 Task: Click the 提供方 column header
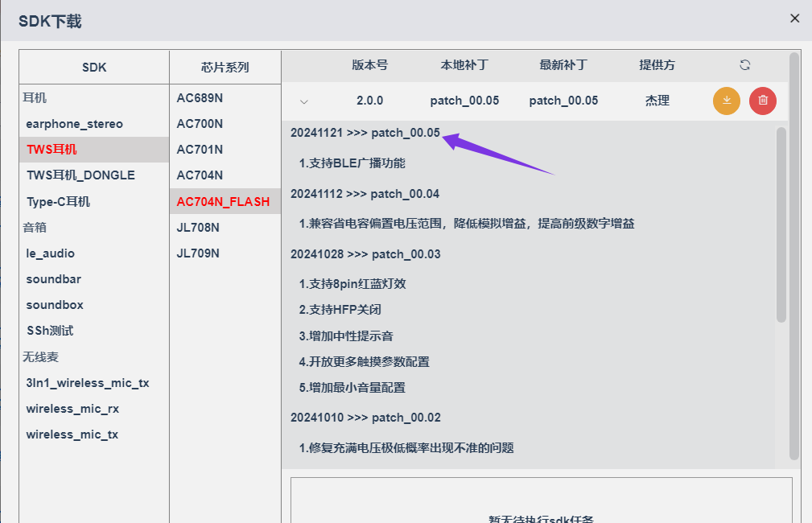657,65
